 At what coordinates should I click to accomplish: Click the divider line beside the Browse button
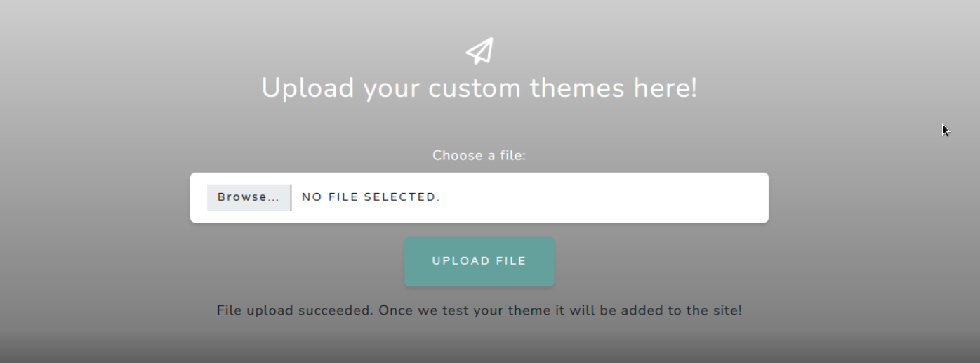coord(291,197)
